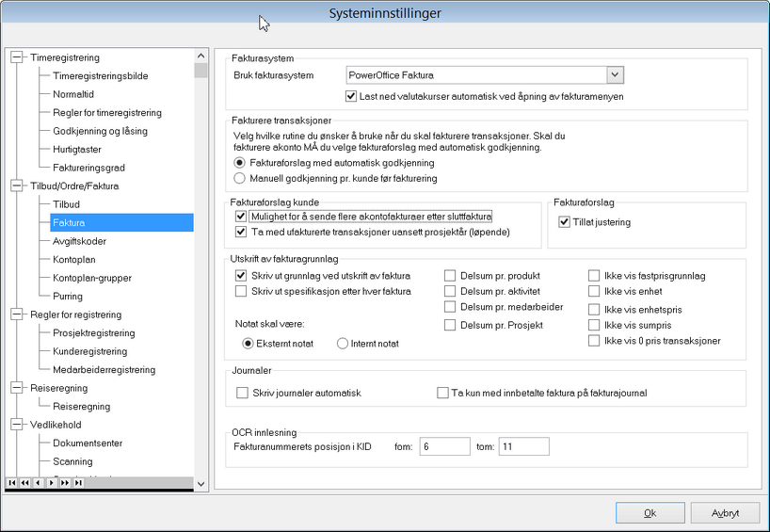Collapse the Timeregistrering tree node
This screenshot has width=770, height=532.
pyautogui.click(x=17, y=57)
